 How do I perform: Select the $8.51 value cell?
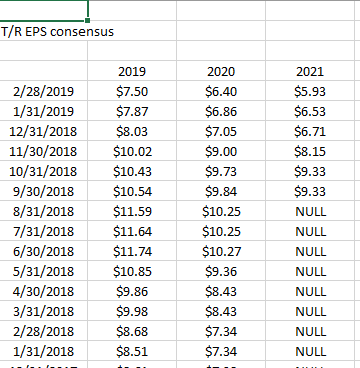(x=132, y=351)
